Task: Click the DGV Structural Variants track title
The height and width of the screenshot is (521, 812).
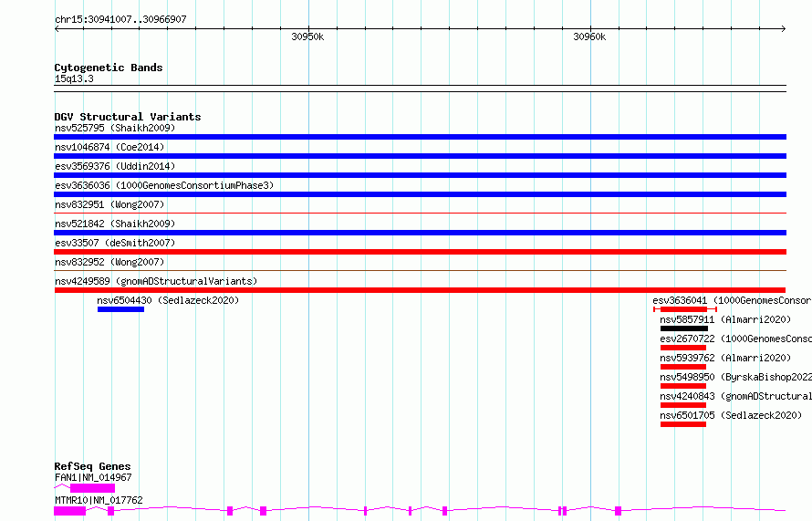Action: tap(128, 117)
